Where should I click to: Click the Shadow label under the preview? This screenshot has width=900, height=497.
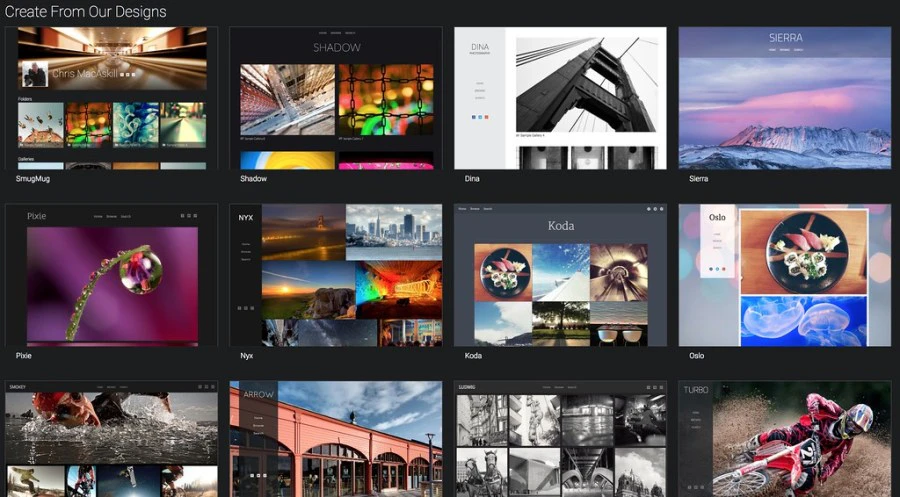pos(253,178)
